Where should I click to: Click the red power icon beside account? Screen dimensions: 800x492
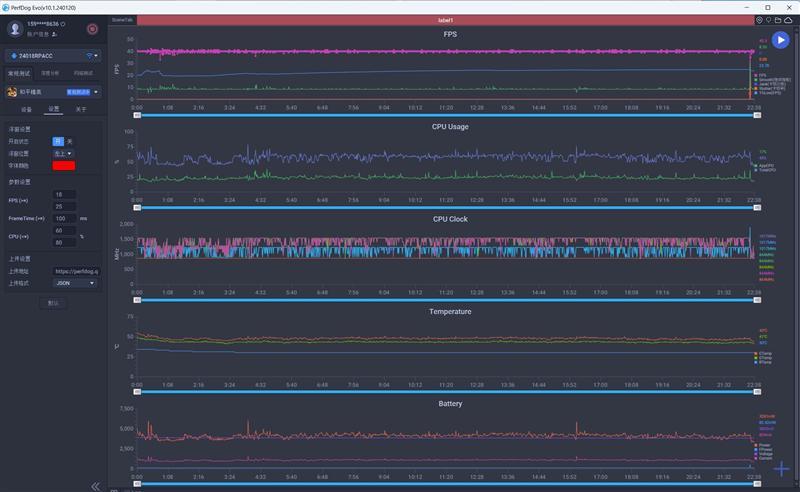[93, 29]
